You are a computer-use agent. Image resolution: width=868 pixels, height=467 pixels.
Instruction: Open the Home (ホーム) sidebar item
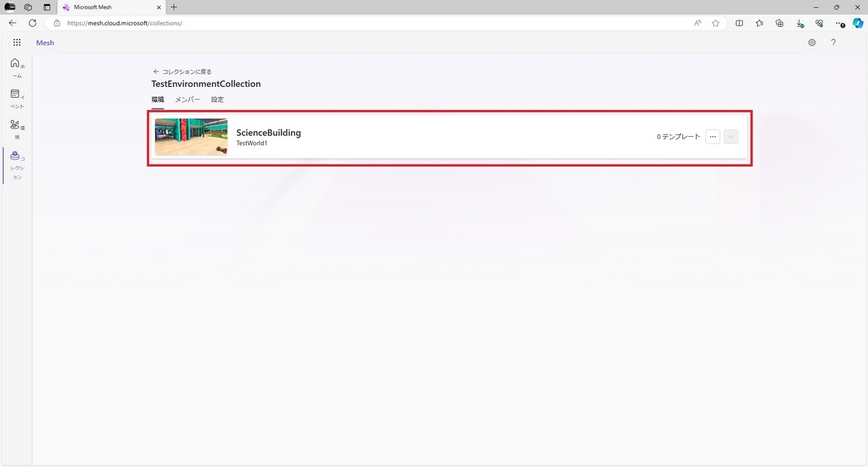pyautogui.click(x=17, y=68)
